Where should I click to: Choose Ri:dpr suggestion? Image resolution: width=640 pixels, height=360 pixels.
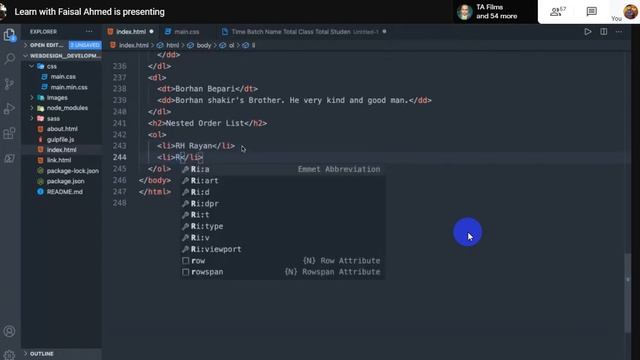pyautogui.click(x=282, y=203)
